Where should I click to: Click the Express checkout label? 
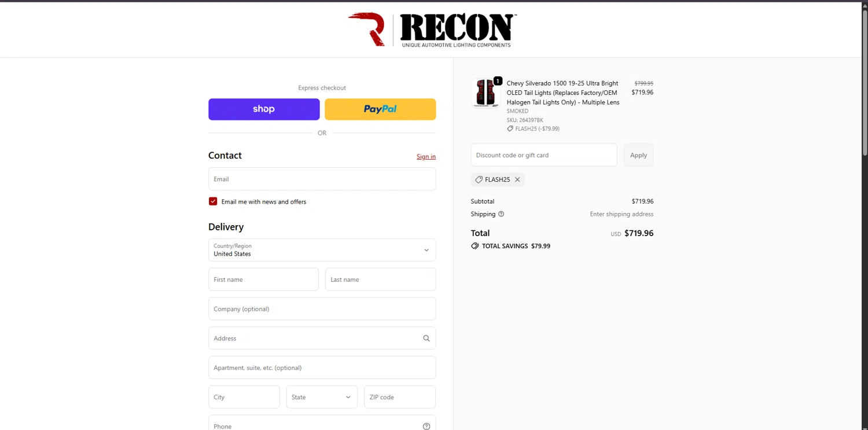pos(322,88)
